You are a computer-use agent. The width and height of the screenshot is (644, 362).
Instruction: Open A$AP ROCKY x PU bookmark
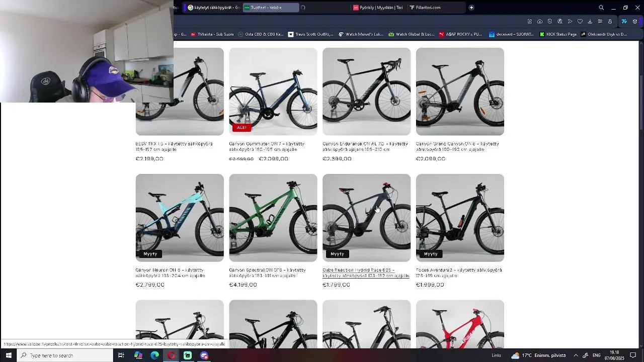click(460, 34)
